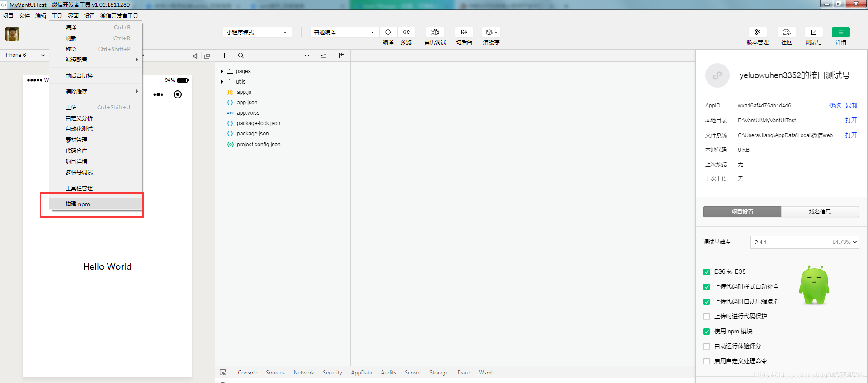This screenshot has height=383, width=868.
Task: Expand 编译配置 submenu
Action: [95, 60]
